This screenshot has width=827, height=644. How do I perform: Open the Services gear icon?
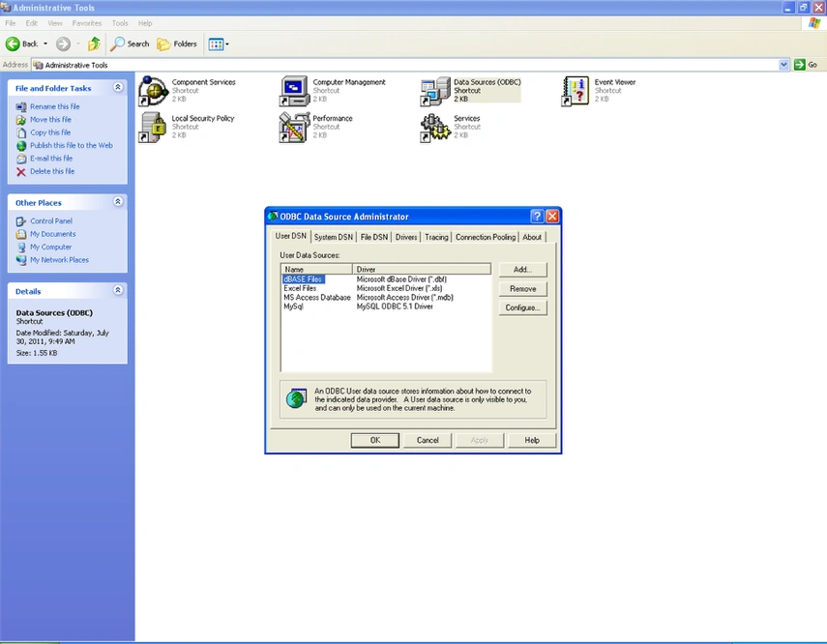pos(435,127)
